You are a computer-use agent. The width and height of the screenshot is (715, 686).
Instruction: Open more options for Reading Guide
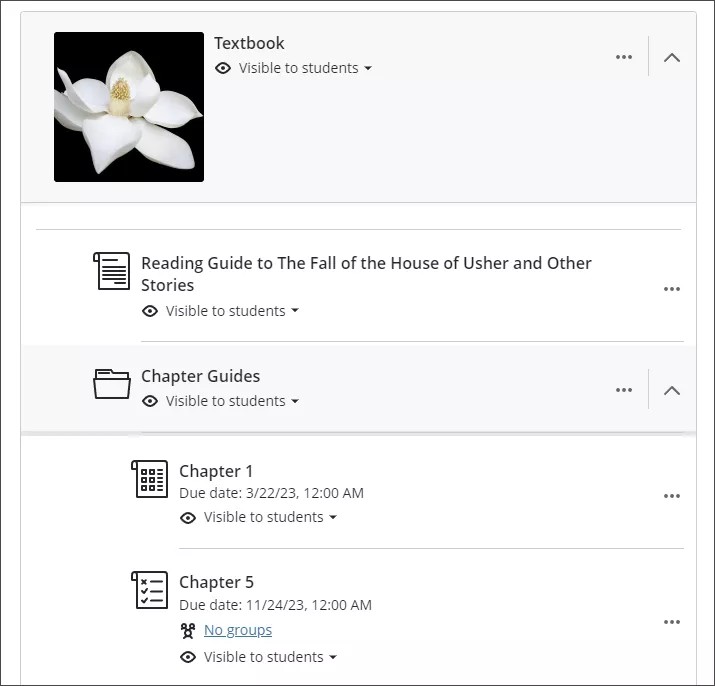pos(672,289)
